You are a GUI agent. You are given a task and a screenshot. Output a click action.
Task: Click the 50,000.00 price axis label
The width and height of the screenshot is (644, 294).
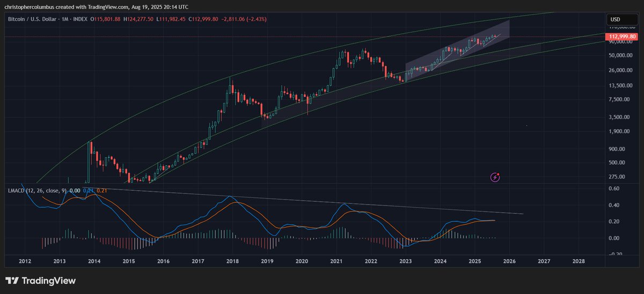click(x=621, y=55)
